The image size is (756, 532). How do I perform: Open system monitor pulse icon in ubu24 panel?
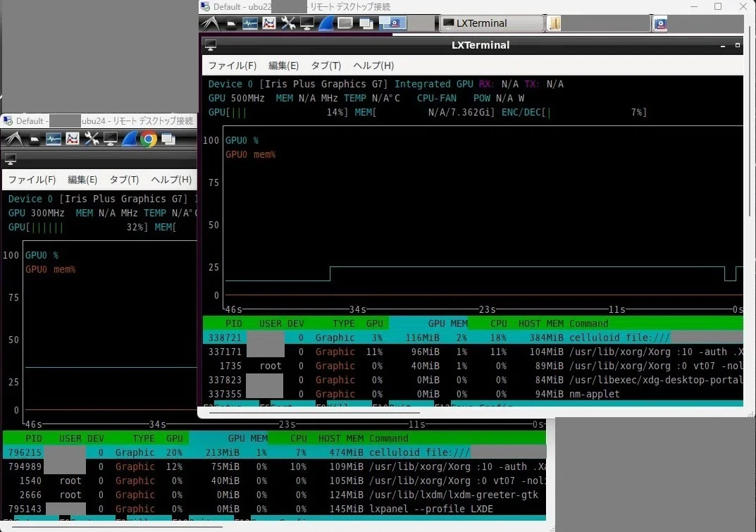point(53,139)
